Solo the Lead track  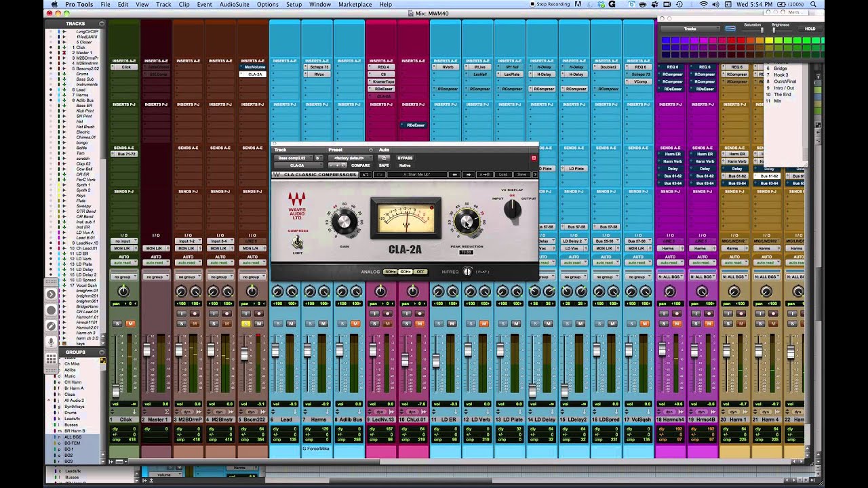point(277,324)
